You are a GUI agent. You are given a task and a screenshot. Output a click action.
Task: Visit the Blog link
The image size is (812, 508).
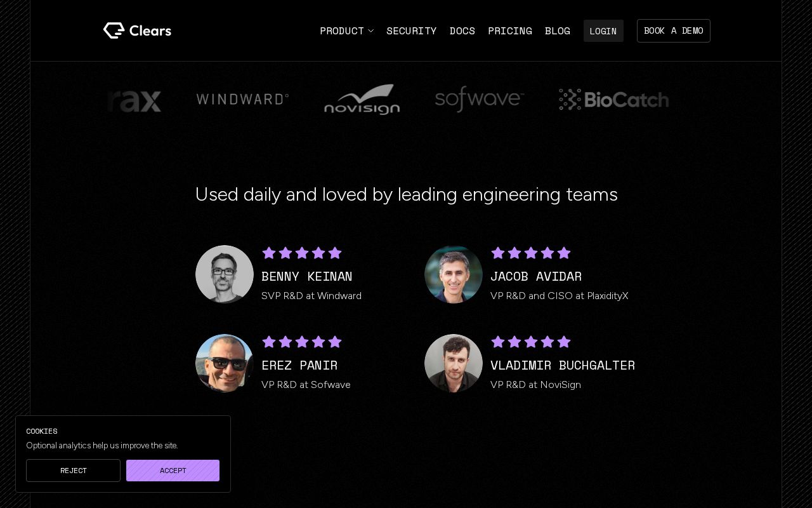click(x=557, y=30)
